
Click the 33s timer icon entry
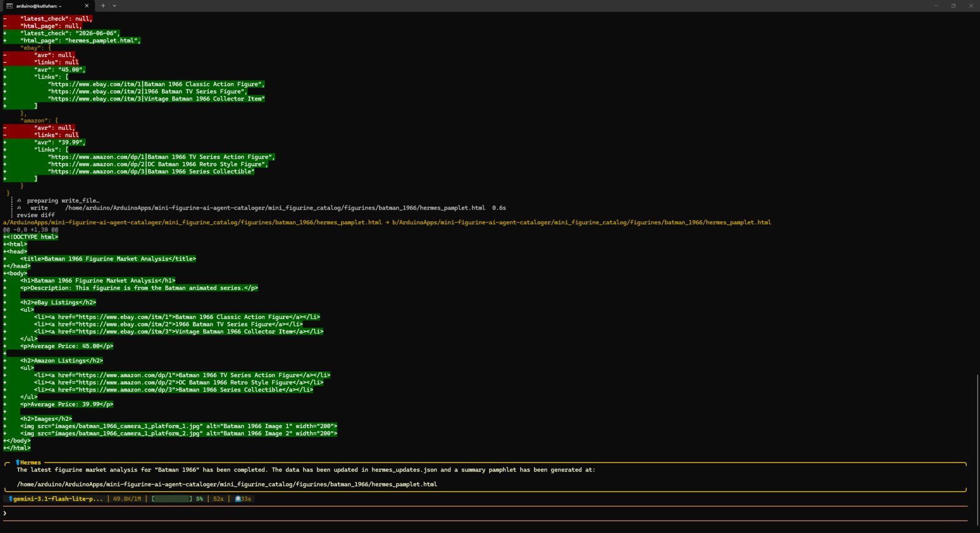(x=243, y=499)
